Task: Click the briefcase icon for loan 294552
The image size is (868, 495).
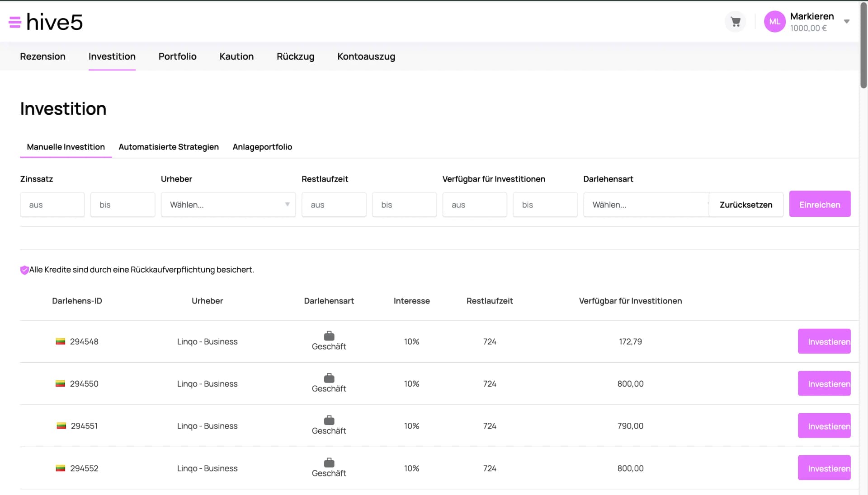Action: point(329,462)
